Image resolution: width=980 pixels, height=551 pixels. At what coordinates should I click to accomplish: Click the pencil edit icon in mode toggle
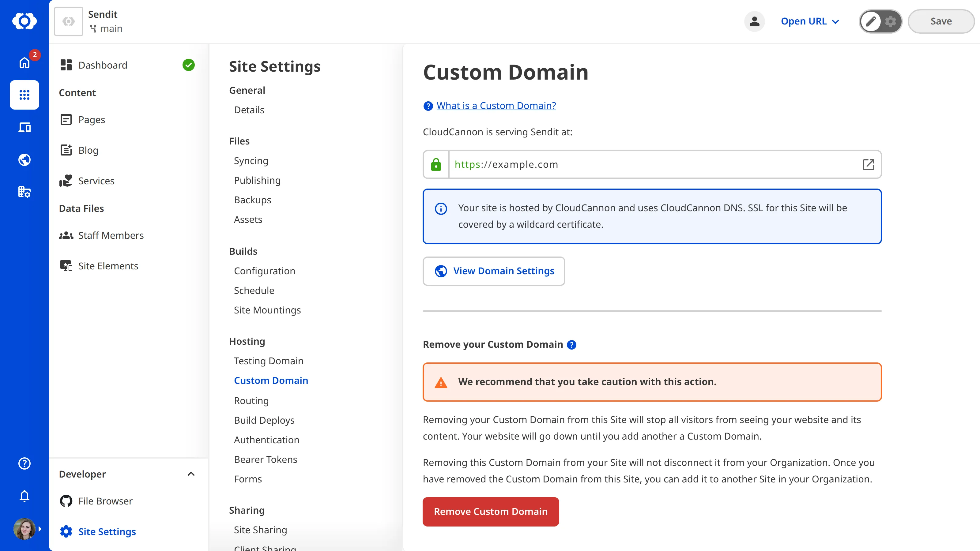click(870, 21)
